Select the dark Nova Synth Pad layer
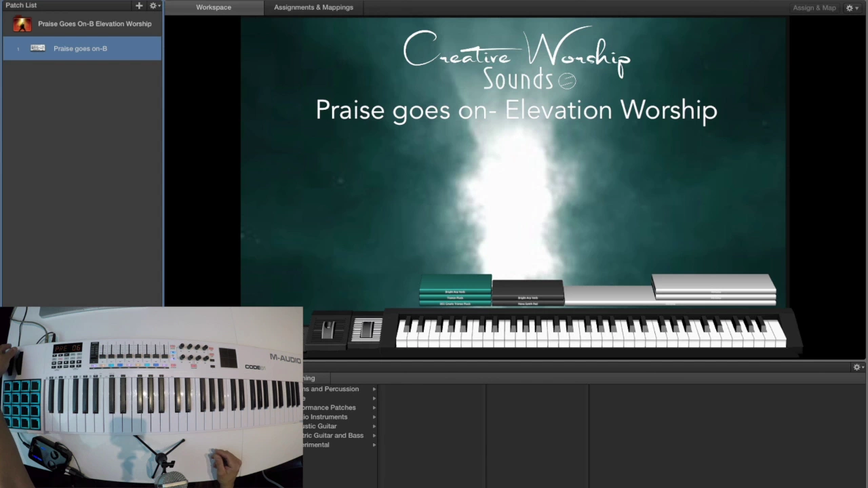This screenshot has width=868, height=488. point(528,303)
